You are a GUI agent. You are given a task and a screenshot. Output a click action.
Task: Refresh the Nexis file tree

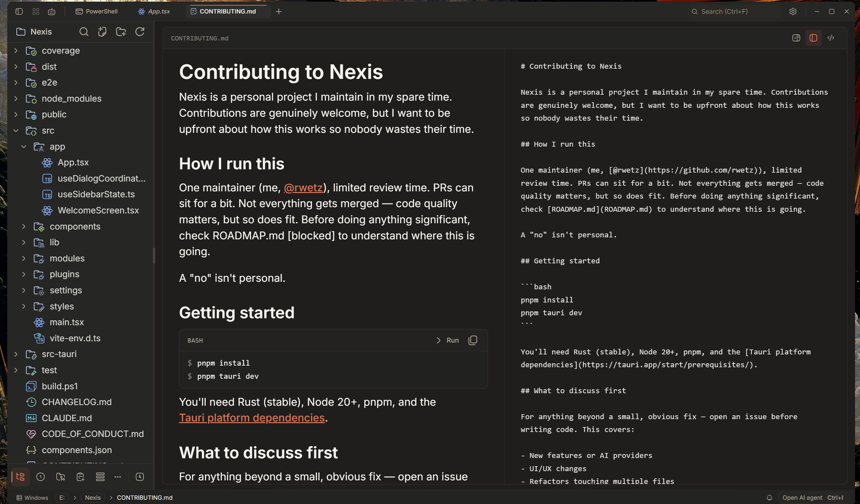coord(140,32)
